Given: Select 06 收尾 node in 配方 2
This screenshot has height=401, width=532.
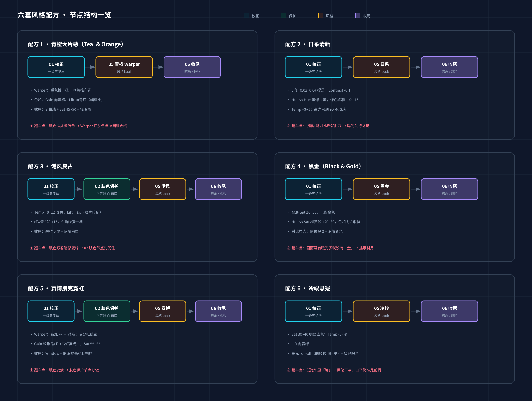Looking at the screenshot, I should click(x=450, y=67).
